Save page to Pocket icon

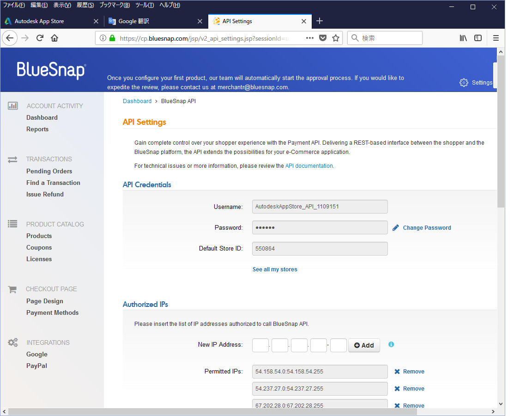323,38
